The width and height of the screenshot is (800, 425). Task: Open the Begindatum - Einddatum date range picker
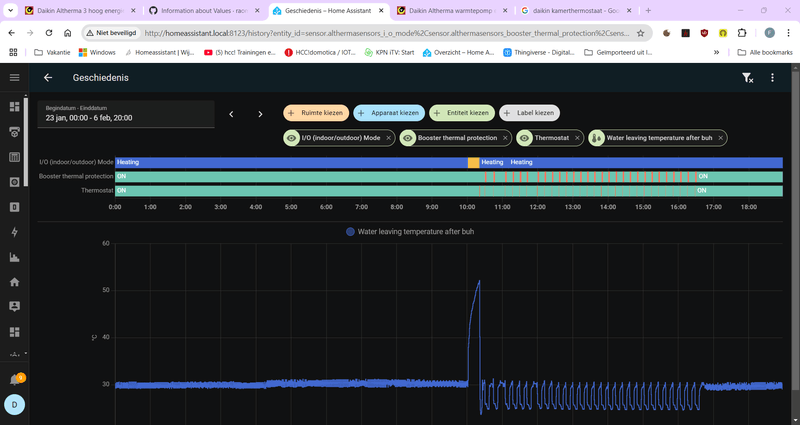click(126, 113)
